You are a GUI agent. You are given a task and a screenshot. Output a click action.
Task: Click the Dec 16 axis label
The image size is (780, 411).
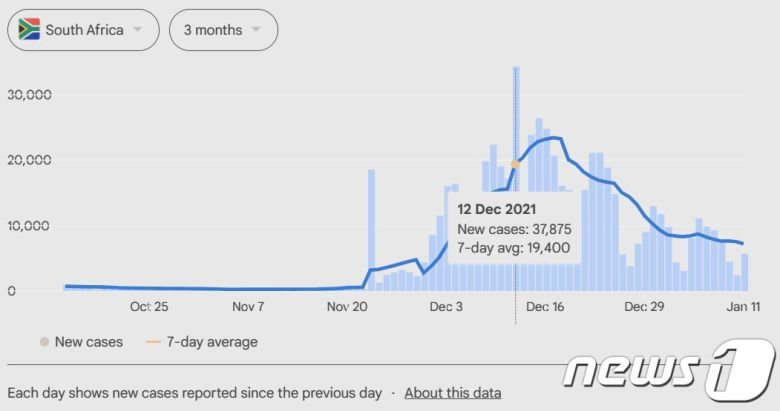tap(545, 308)
